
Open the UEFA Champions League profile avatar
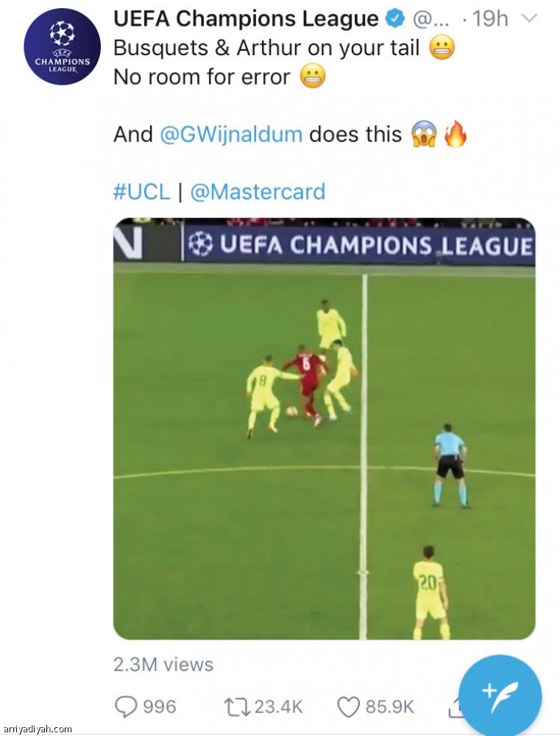[x=62, y=46]
